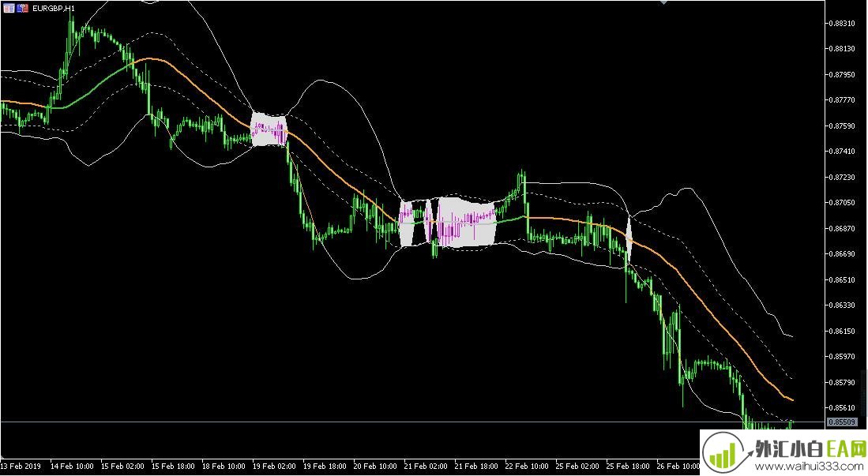
Task: Click the 26 Feb 10:00 time label
Action: (678, 466)
